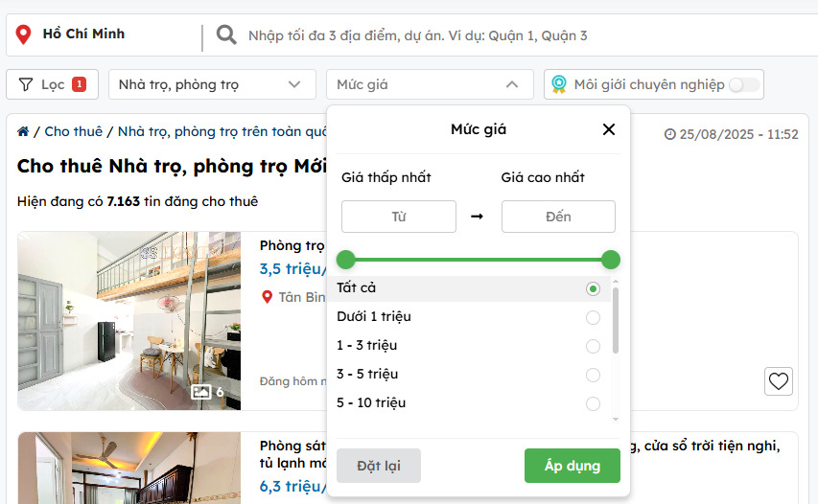818x504 pixels.
Task: Open the Hồ Chí Minh city selector
Action: pyautogui.click(x=83, y=34)
